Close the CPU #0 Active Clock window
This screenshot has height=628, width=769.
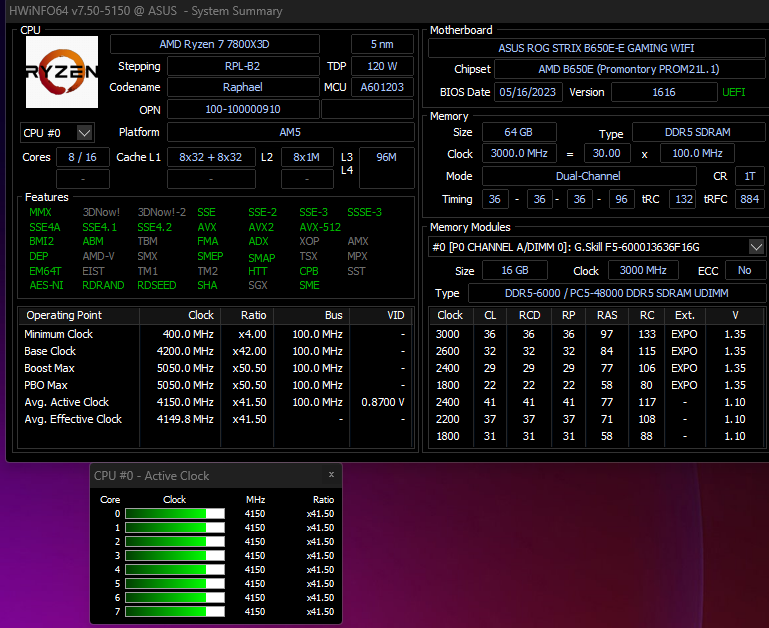(331, 474)
